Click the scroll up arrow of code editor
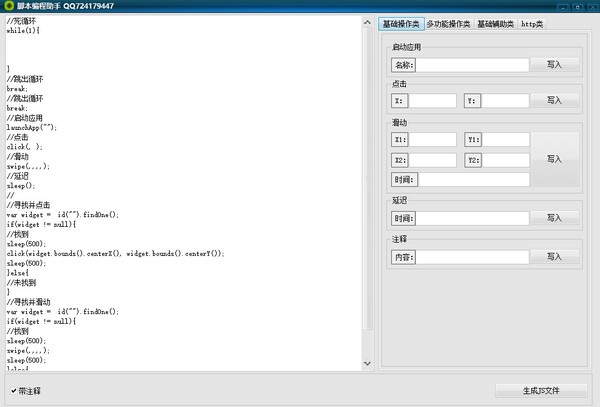 click(367, 23)
